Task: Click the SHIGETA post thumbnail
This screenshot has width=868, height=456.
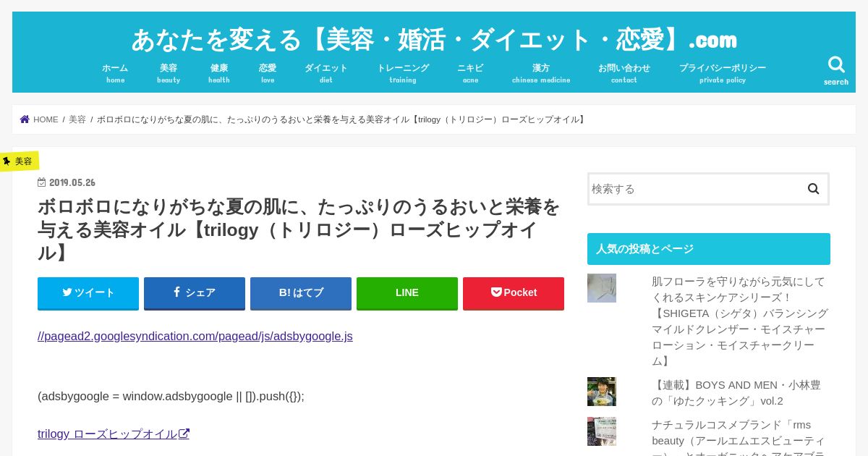Action: (x=602, y=288)
